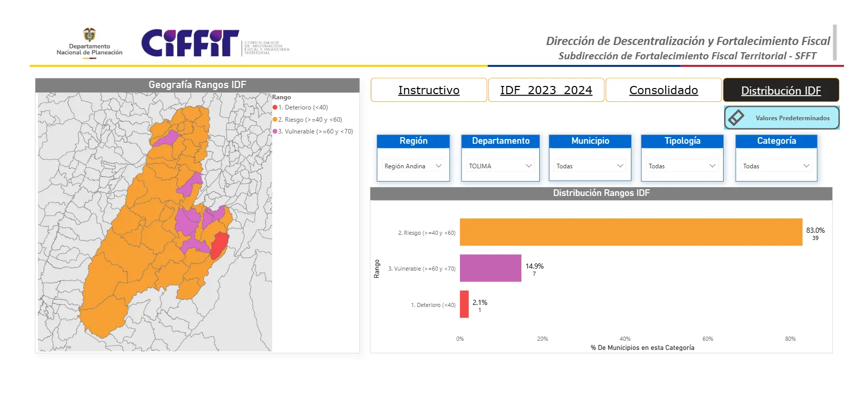Expand the Región dropdown chevron
Screen dimensions: 868x397
click(x=438, y=166)
